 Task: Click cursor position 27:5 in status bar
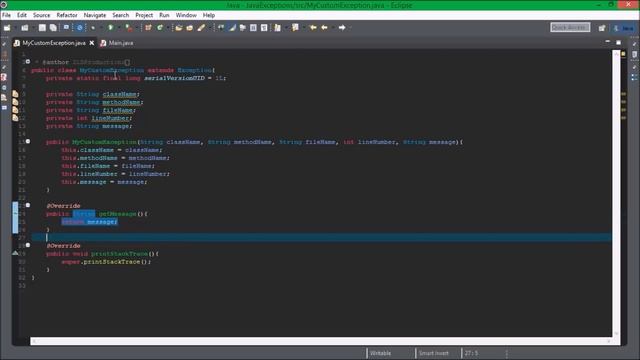(471, 353)
